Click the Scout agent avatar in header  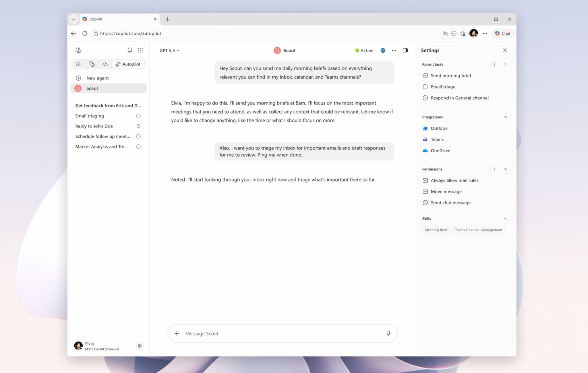pyautogui.click(x=277, y=51)
